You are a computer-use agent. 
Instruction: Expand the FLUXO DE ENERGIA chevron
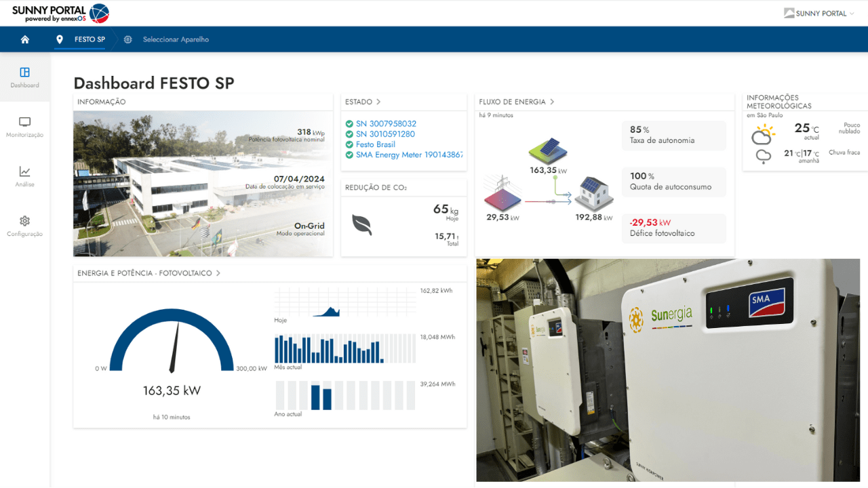tap(552, 102)
